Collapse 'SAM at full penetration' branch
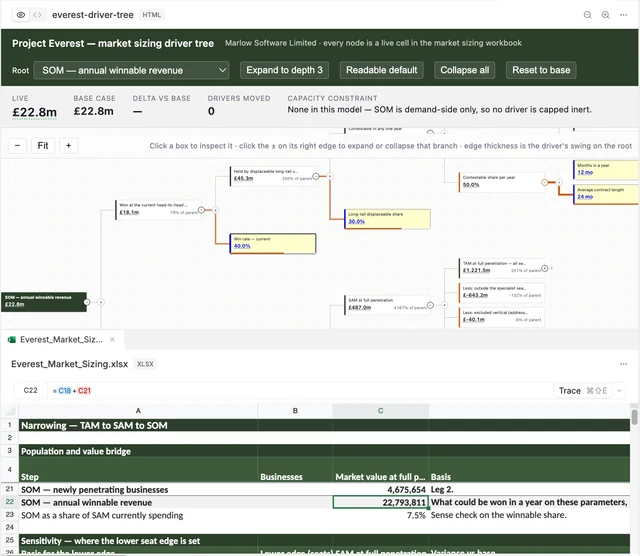The width and height of the screenshot is (640, 556). pyautogui.click(x=430, y=305)
